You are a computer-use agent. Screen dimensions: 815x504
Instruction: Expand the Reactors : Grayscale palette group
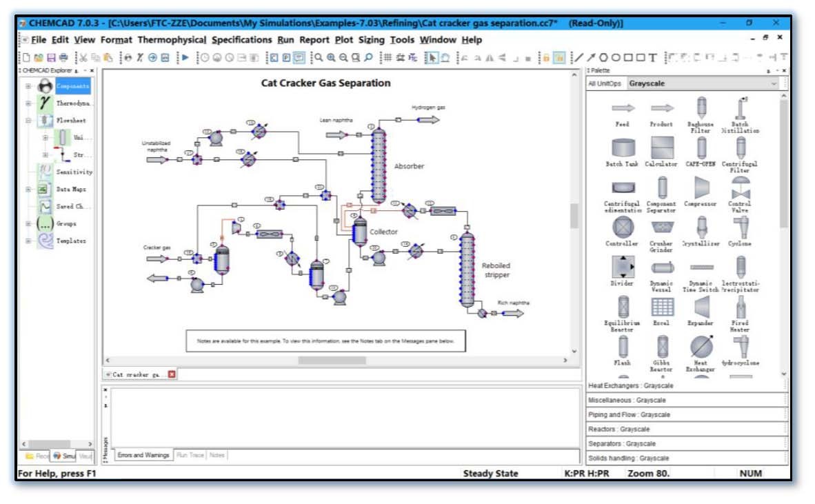point(686,429)
